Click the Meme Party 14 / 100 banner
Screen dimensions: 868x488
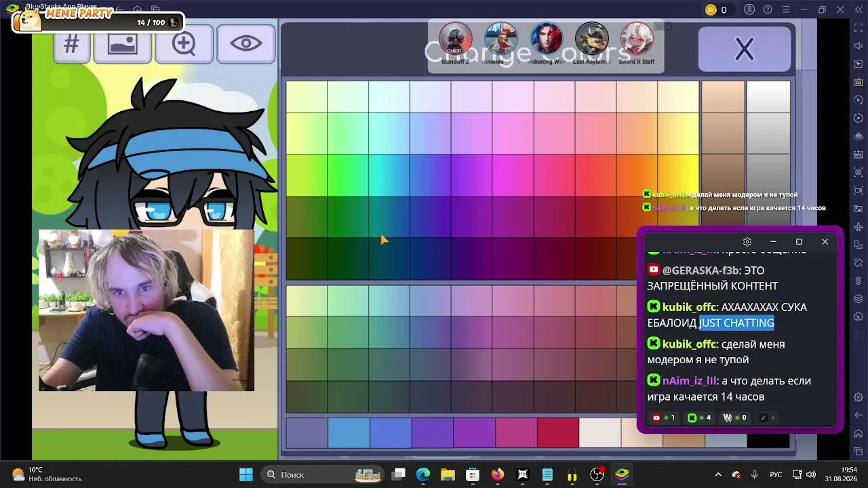[98, 20]
